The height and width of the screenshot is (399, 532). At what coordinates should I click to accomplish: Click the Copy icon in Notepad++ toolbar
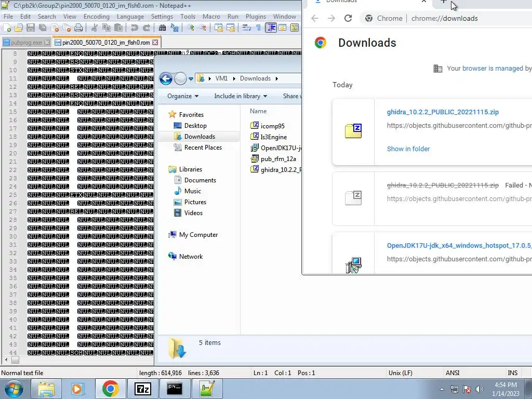pyautogui.click(x=106, y=28)
